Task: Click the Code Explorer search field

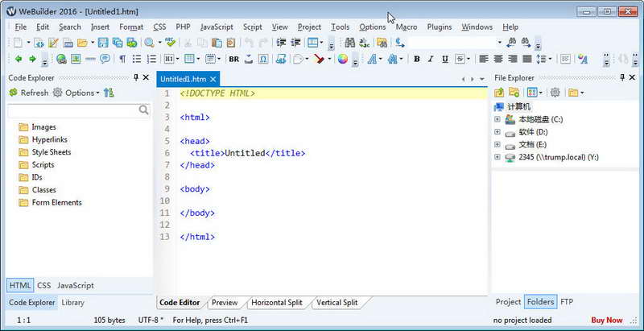Action: click(x=74, y=110)
